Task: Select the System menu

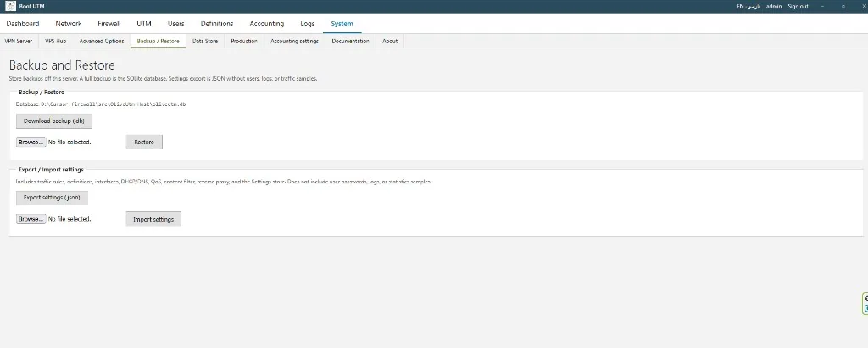Action: (x=342, y=24)
